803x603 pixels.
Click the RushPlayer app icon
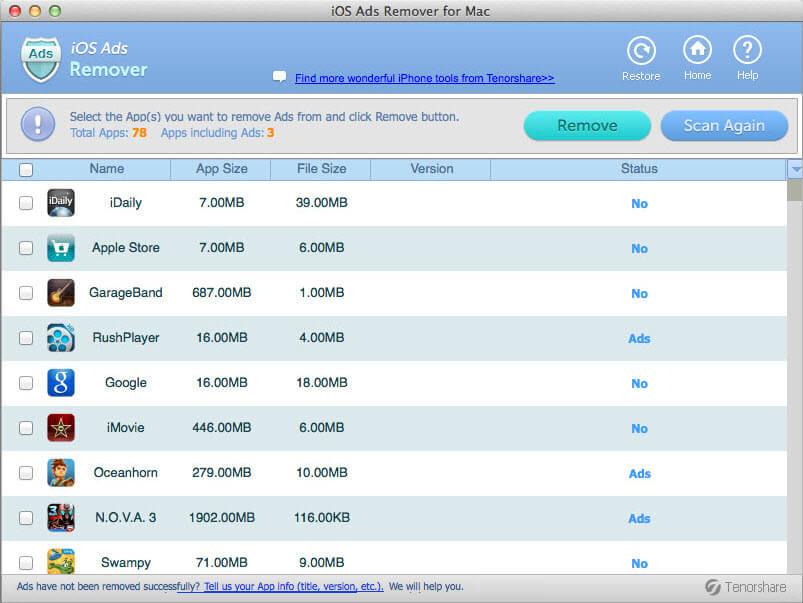(61, 338)
